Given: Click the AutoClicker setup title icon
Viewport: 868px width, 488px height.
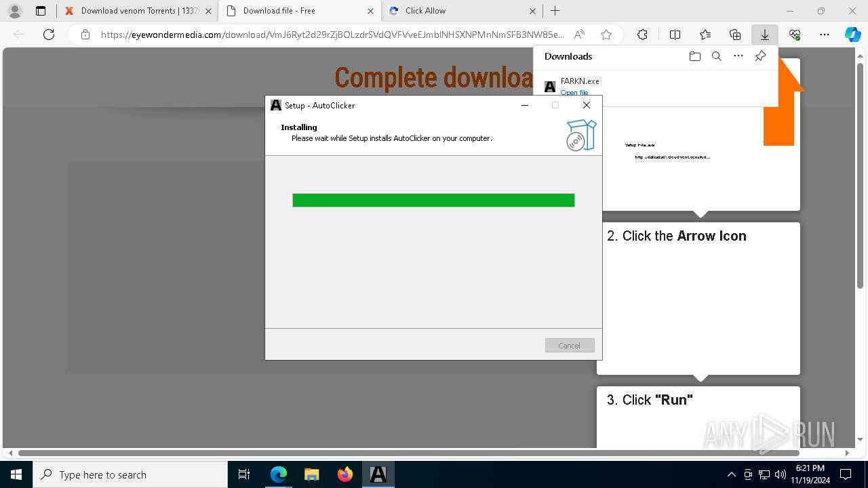Looking at the screenshot, I should 275,105.
